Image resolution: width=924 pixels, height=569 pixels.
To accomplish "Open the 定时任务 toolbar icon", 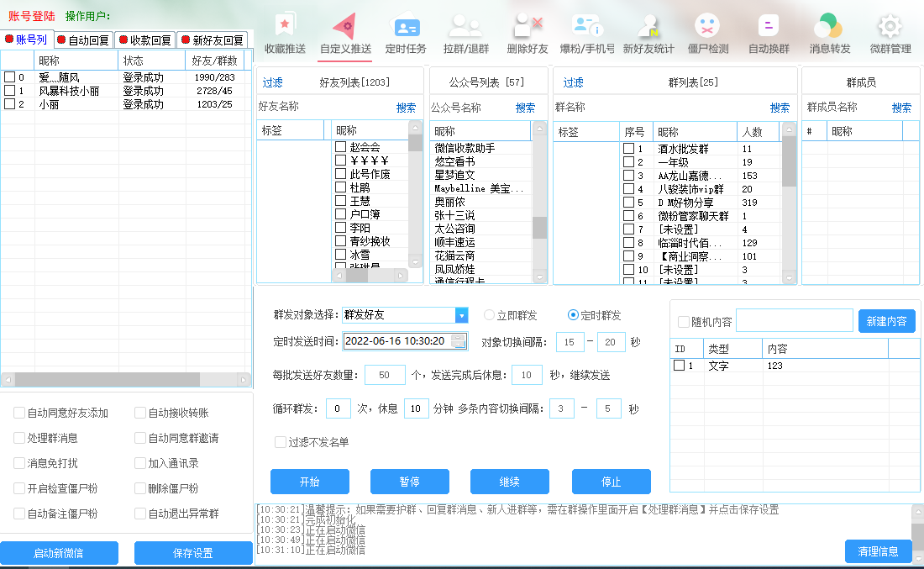I will click(x=406, y=34).
